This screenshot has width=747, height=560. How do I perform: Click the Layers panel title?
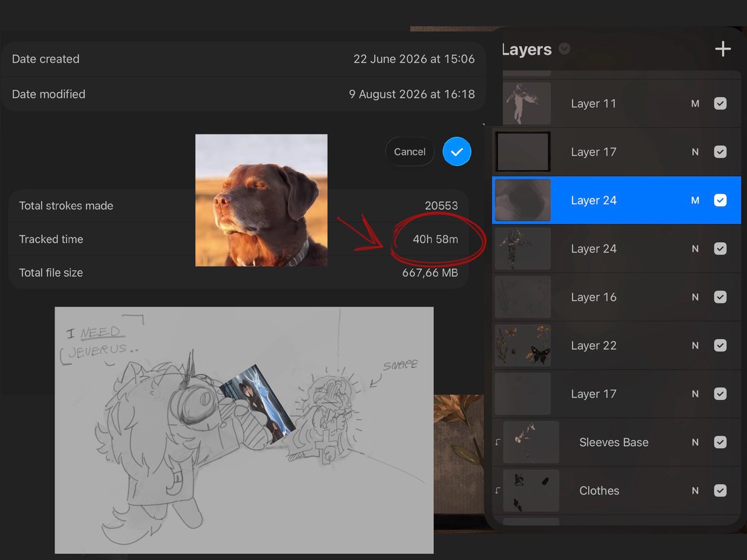coord(527,50)
